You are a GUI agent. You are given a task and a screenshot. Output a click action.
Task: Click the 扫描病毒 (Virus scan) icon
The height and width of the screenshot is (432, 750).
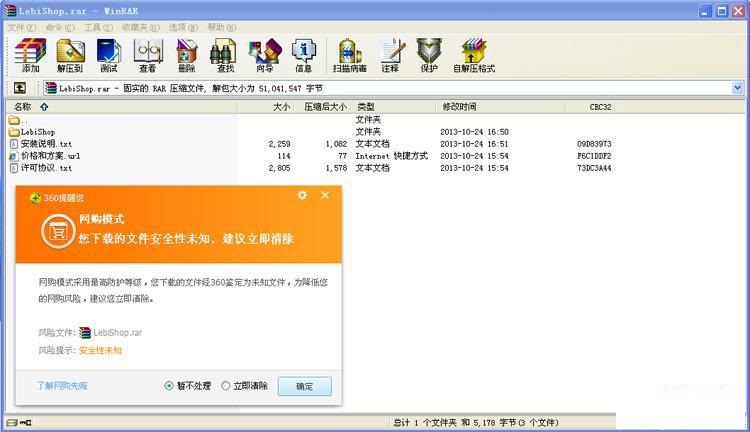[x=350, y=55]
